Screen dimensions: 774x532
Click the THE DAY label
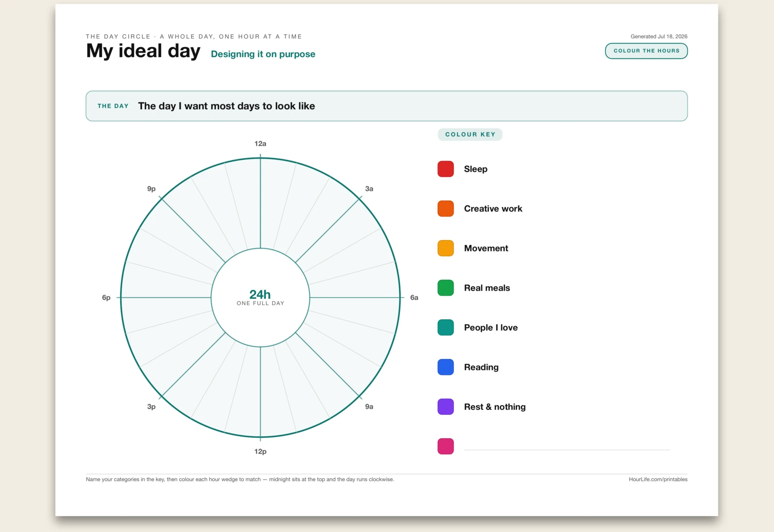coord(113,106)
